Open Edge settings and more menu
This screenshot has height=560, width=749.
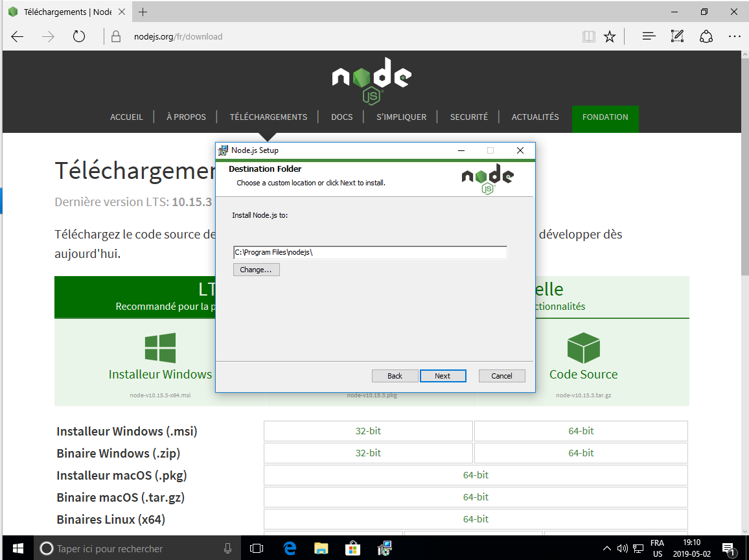pos(734,36)
